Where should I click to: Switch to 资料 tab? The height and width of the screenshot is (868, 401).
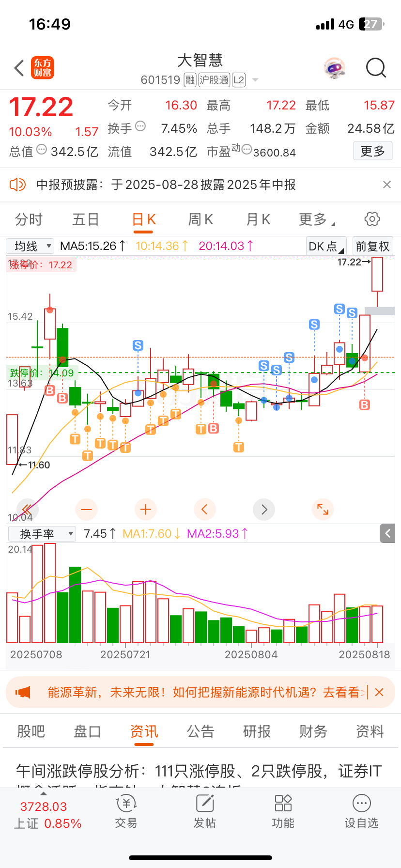pyautogui.click(x=370, y=731)
